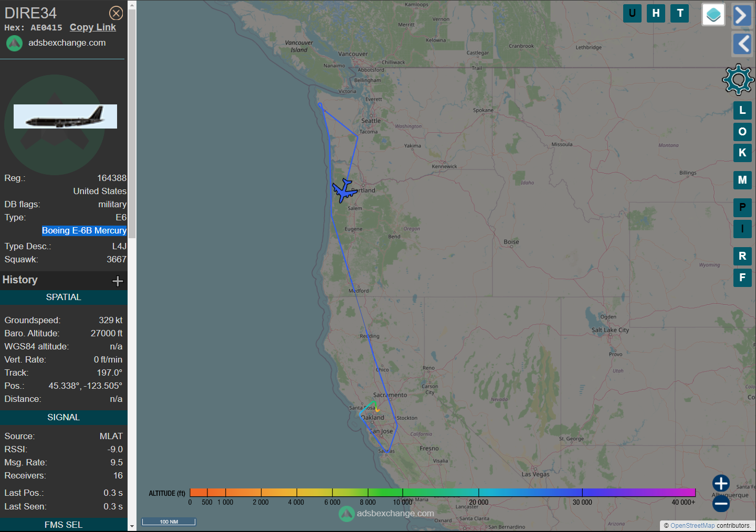Click the RSSI value -9.0

click(115, 450)
